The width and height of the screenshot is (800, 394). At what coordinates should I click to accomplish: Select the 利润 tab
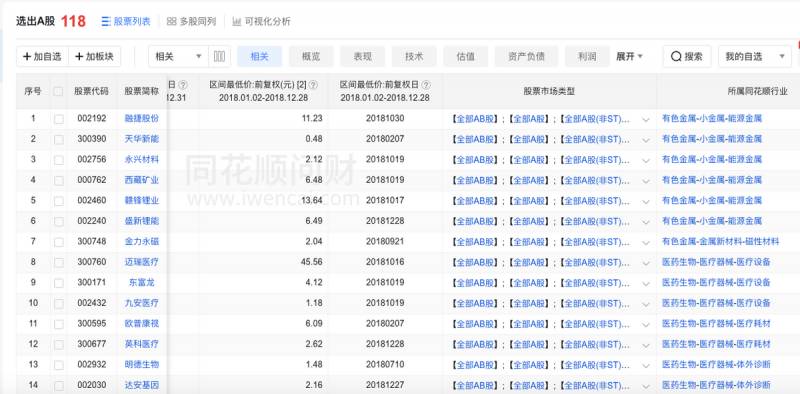(587, 57)
